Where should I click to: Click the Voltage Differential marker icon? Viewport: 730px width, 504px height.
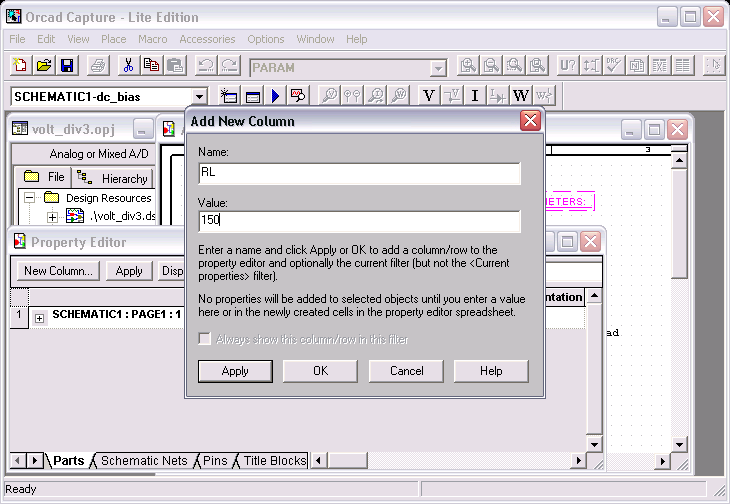352,95
